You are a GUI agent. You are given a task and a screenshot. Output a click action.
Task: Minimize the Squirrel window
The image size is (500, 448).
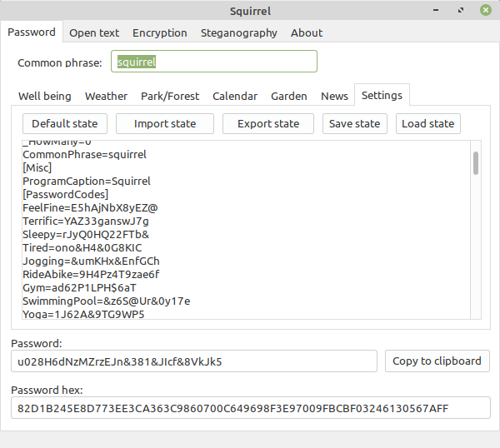[x=436, y=11]
